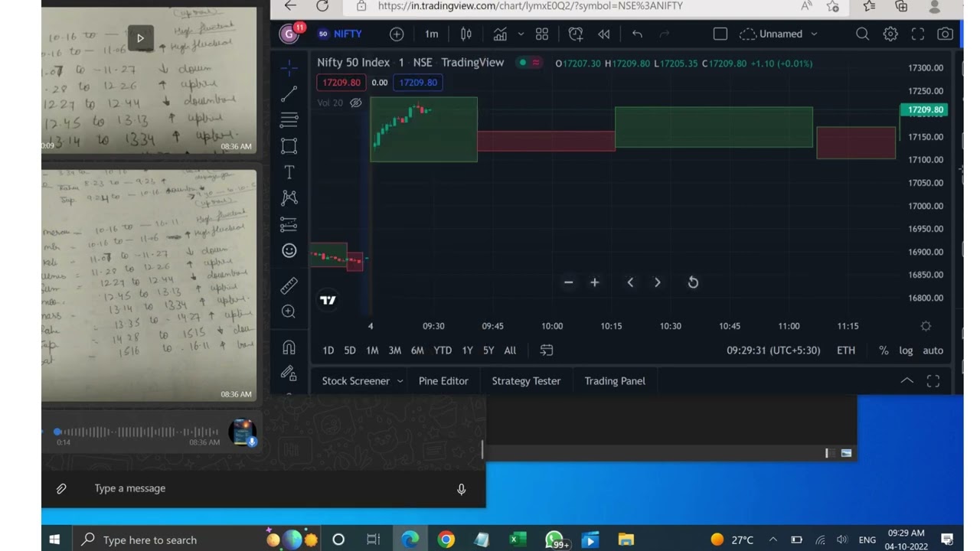Viewport: 980px width, 551px height.
Task: Add symbol to compare with plus icon
Action: pyautogui.click(x=397, y=34)
